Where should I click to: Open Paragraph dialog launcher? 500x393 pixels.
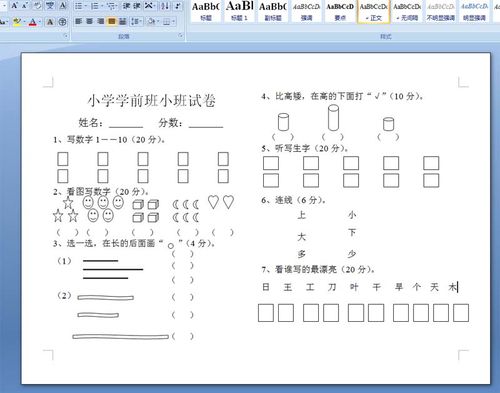click(181, 36)
